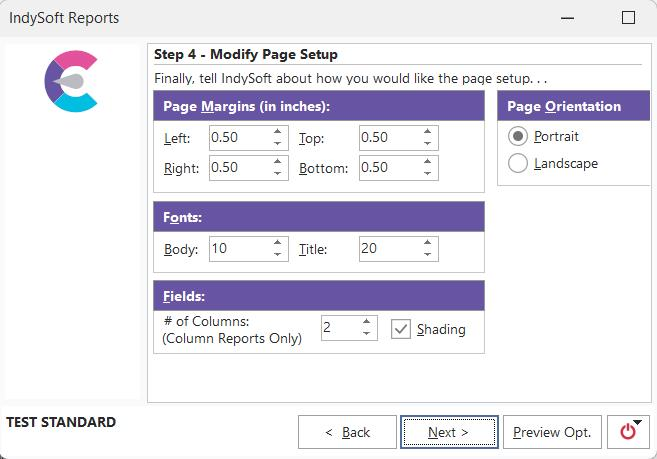Toggle the Shading checkbox

pyautogui.click(x=401, y=329)
